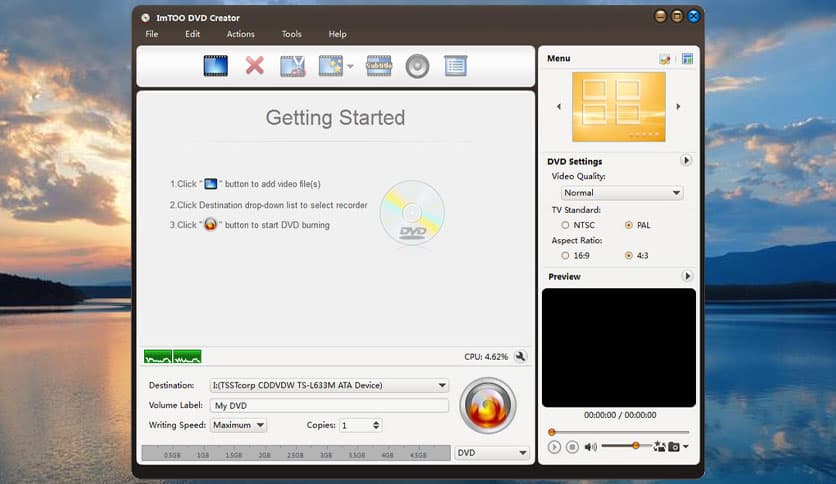Click the preview volume slider
The image size is (836, 484).
626,446
